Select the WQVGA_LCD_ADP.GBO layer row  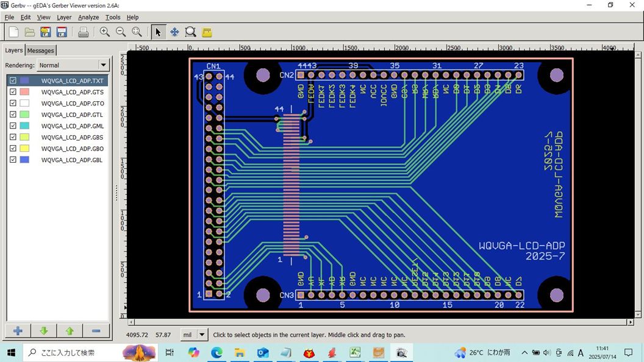tap(72, 149)
